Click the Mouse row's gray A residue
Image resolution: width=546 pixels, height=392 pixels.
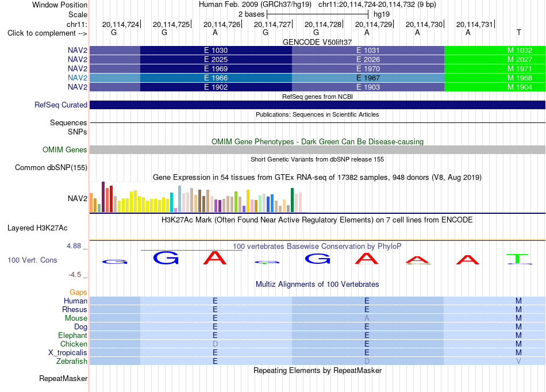[x=367, y=318]
